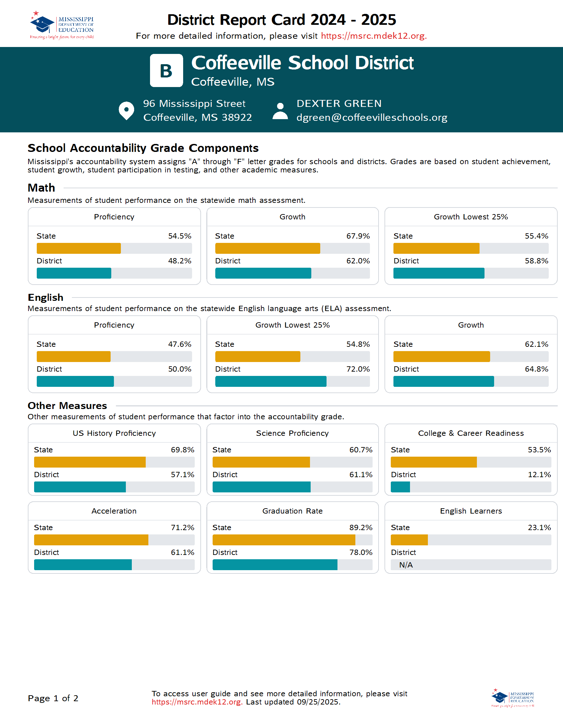Select the College & Career Readiness panel title
Viewport: 563px width, 728px height.
(471, 433)
